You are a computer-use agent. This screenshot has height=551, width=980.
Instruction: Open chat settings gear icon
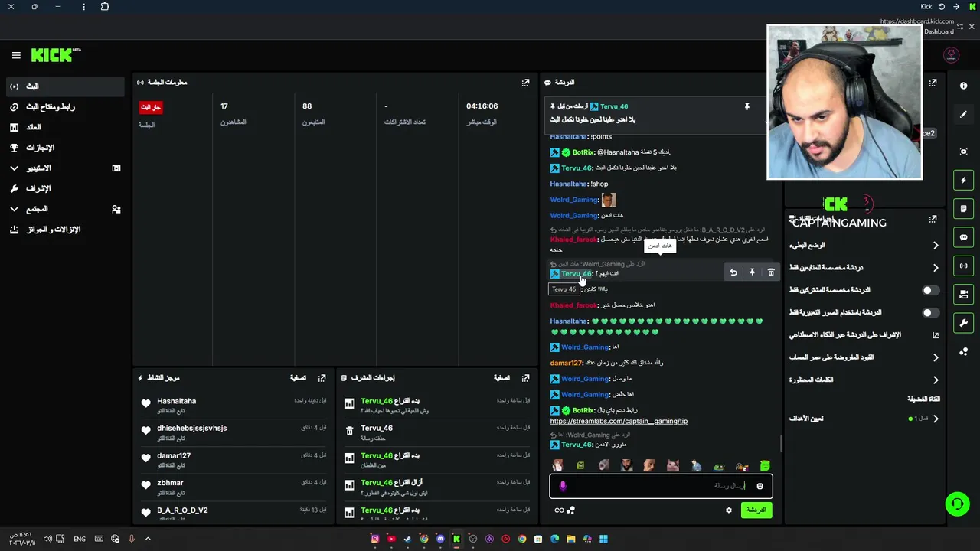tap(729, 510)
